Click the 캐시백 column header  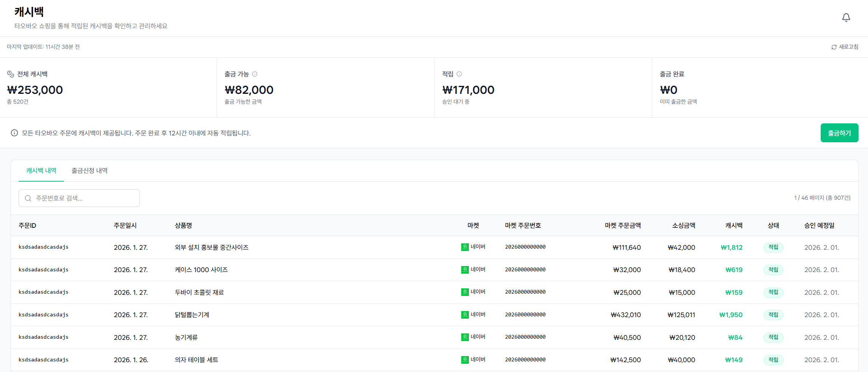(x=734, y=226)
